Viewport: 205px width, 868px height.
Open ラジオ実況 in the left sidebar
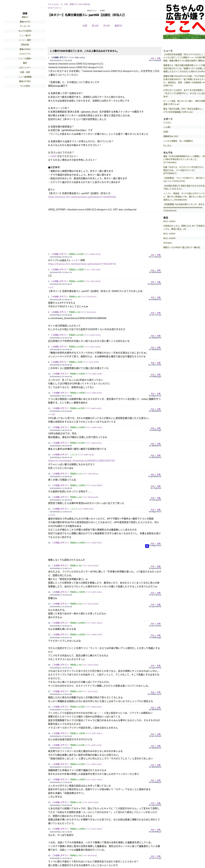click(25, 86)
